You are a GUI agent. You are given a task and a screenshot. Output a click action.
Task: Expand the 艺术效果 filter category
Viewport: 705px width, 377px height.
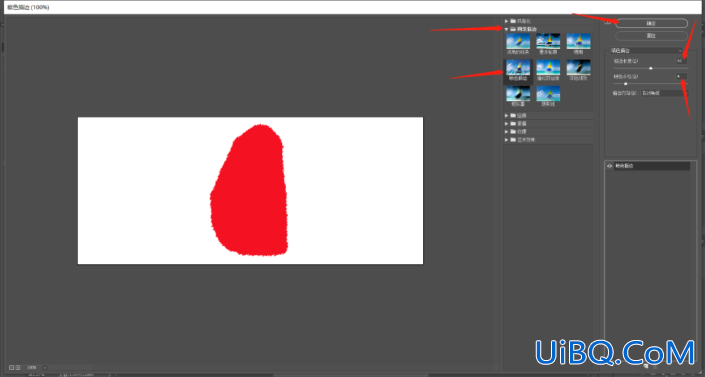[x=506, y=140]
